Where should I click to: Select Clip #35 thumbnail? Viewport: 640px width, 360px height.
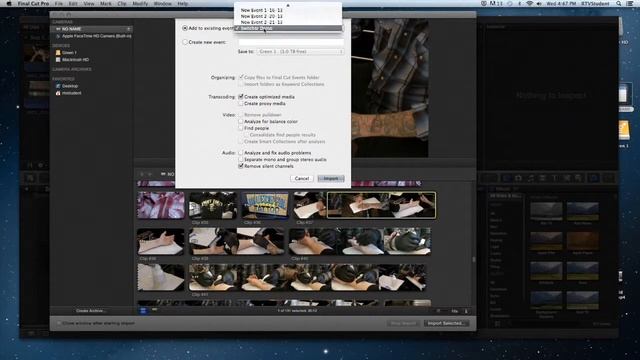tap(213, 205)
